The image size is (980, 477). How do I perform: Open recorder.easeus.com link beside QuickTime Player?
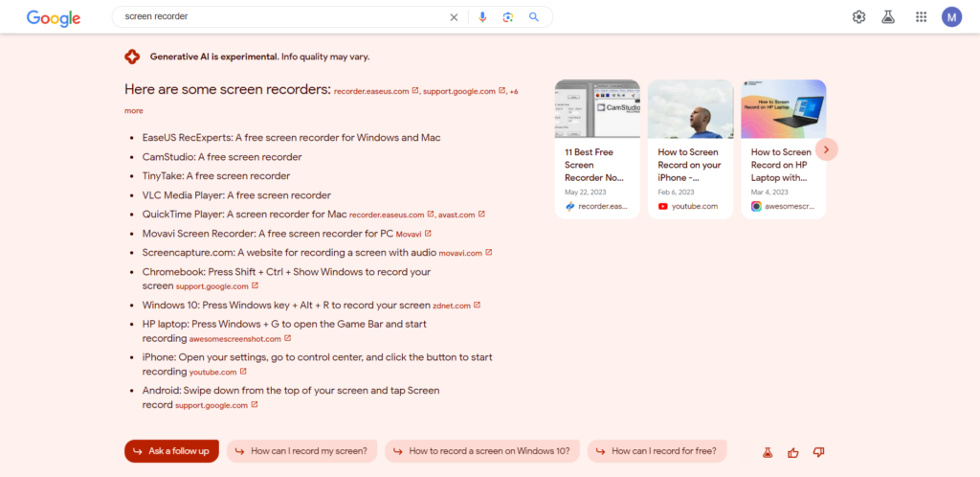(x=391, y=215)
